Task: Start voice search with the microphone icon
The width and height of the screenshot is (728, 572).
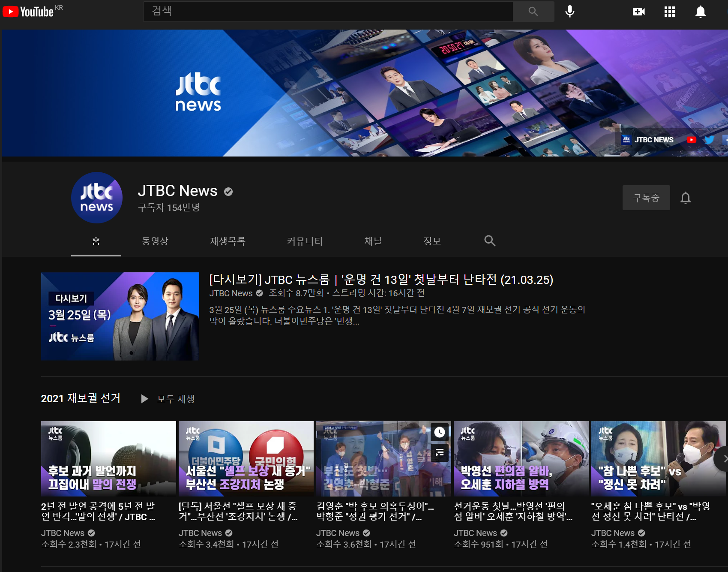Action: [x=569, y=12]
